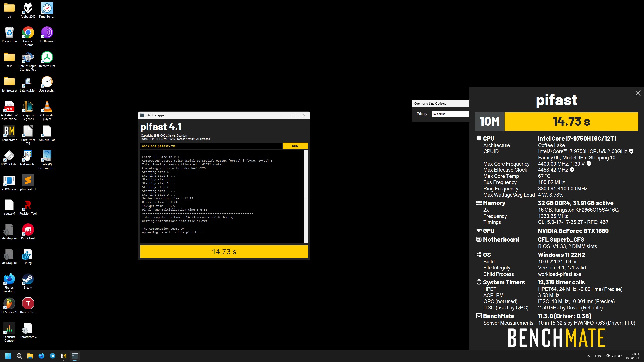Click the Max Effective Clock verified shield
This screenshot has height=362, width=644.
click(572, 170)
